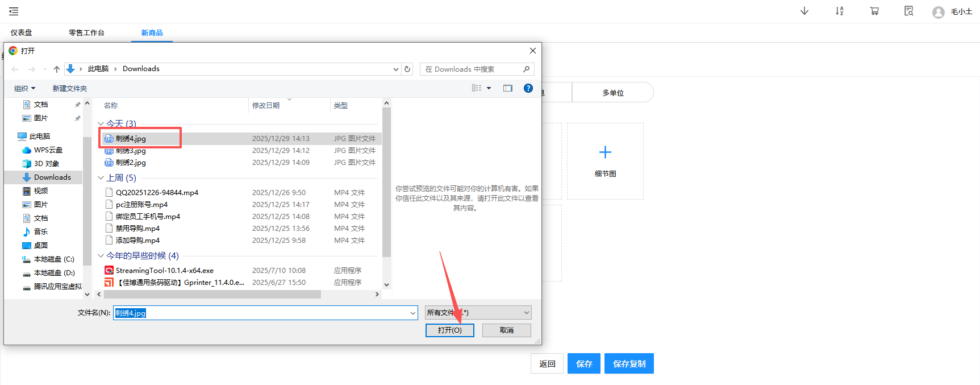980x385 pixels.
Task: Click the 取消 button
Action: pyautogui.click(x=507, y=330)
